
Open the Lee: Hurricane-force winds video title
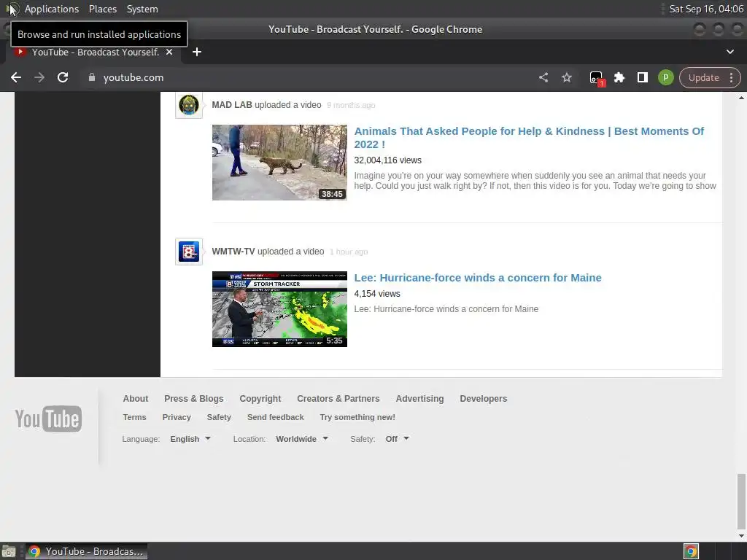(x=477, y=278)
